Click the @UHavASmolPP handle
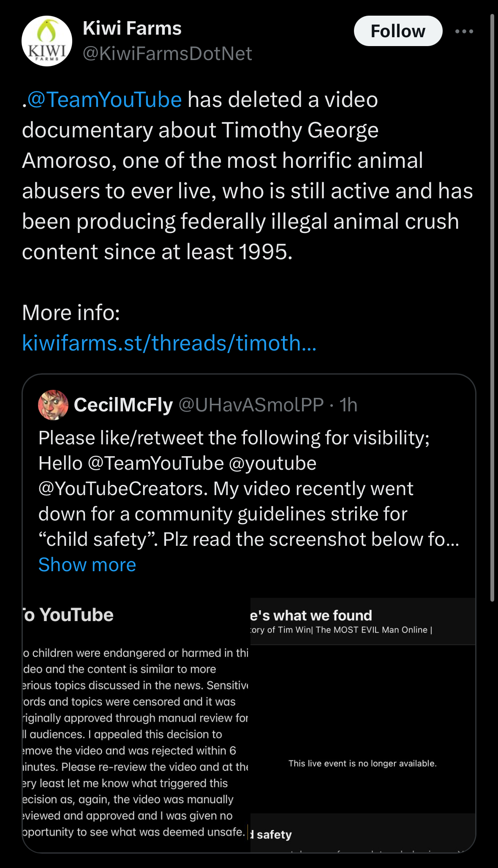This screenshot has width=498, height=868. tap(251, 405)
